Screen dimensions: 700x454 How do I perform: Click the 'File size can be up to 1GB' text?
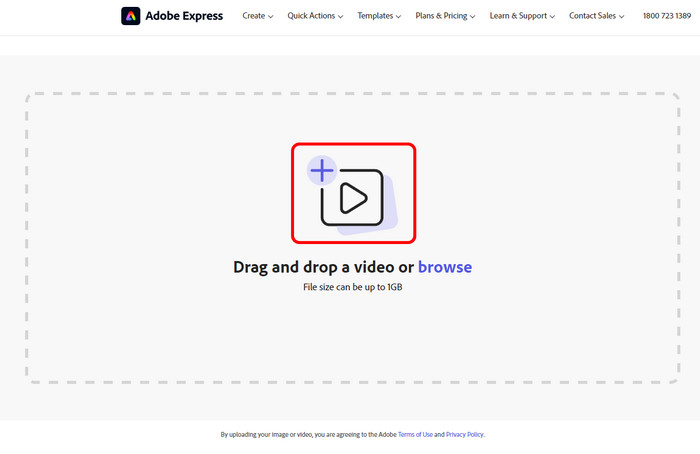[353, 287]
